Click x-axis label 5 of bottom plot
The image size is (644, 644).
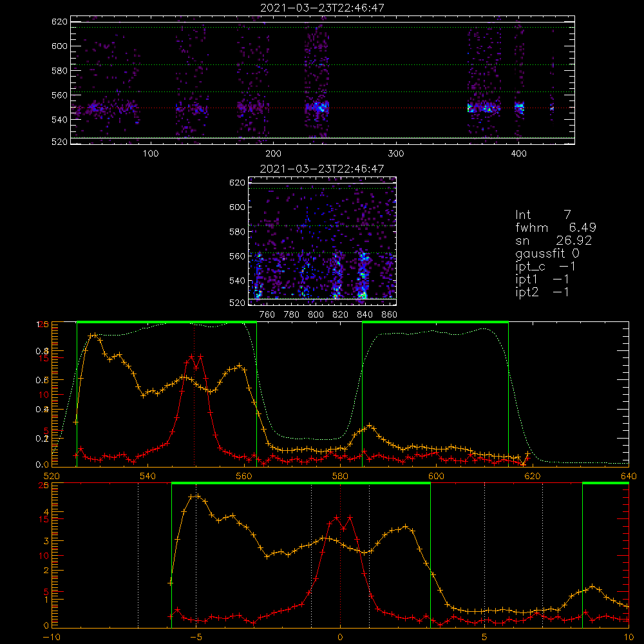pyautogui.click(x=485, y=638)
